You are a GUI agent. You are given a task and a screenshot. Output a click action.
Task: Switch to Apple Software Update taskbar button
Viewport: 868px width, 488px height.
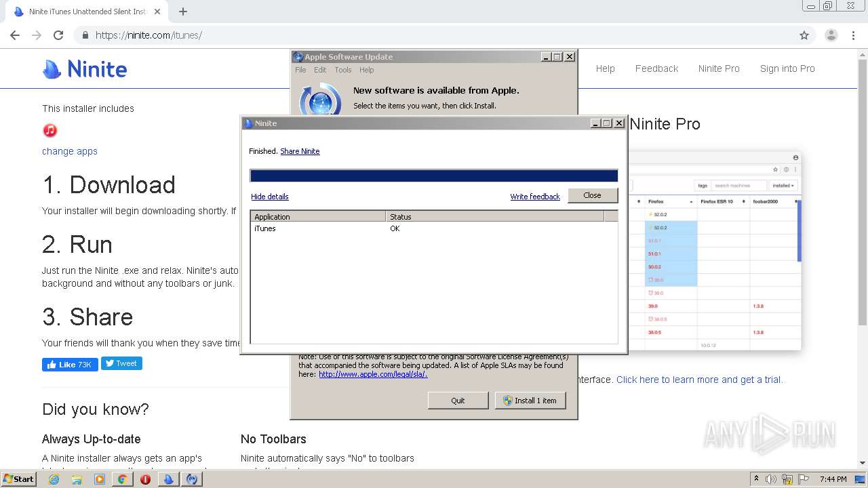(193, 479)
